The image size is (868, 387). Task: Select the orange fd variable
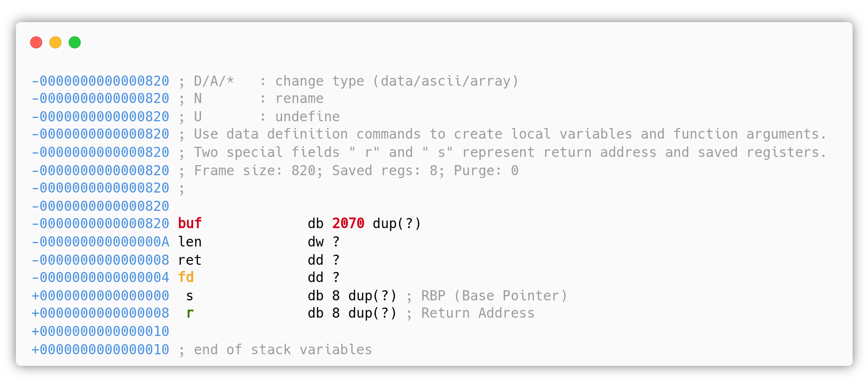(186, 277)
